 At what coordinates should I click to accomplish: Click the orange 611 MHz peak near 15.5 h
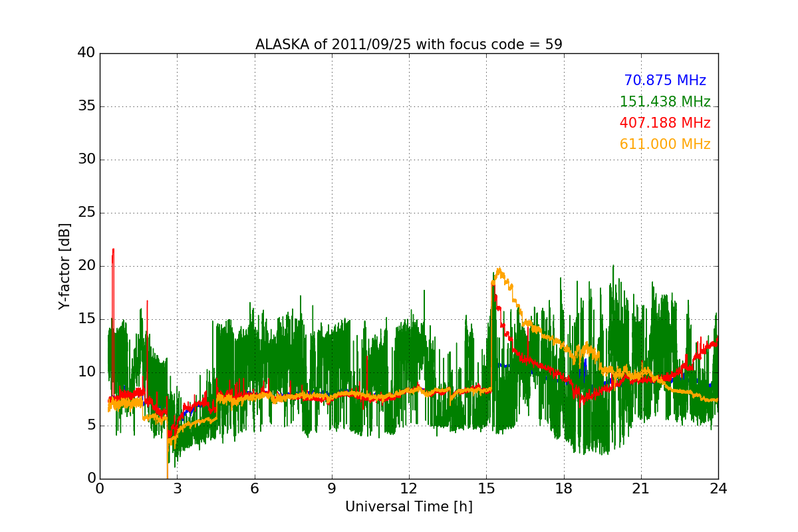pyautogui.click(x=499, y=271)
